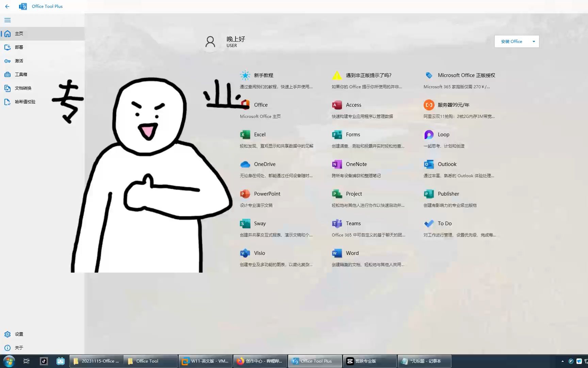Open the 新手教程 tutorial icon

245,75
